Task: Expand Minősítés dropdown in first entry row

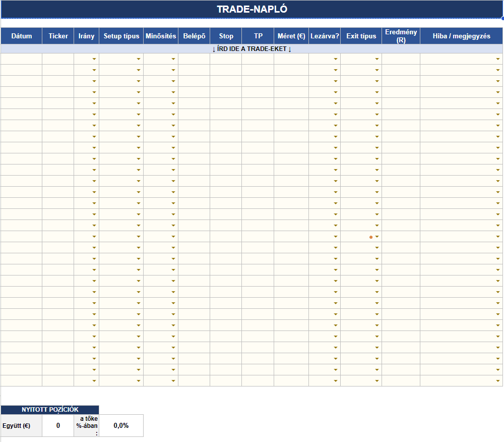Action: tap(173, 59)
